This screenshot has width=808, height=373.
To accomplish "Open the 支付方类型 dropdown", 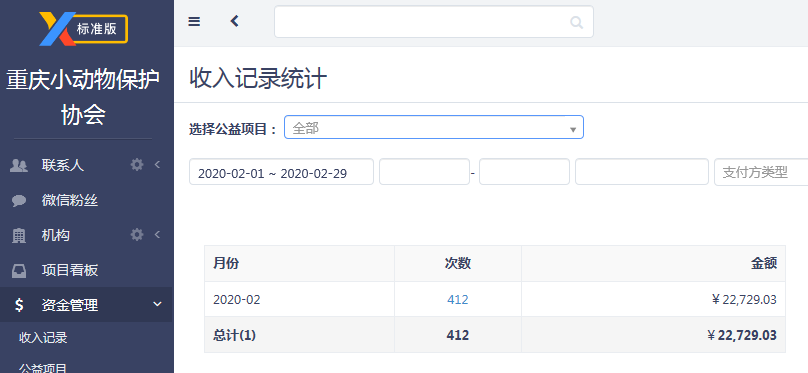I will click(761, 172).
